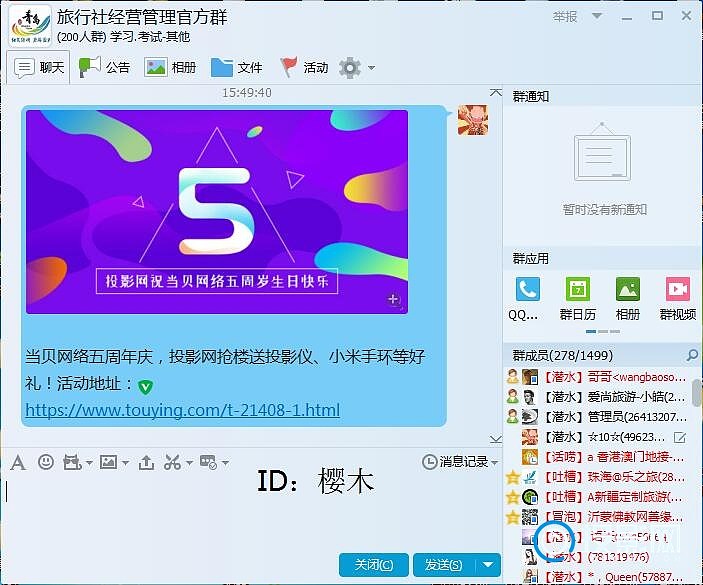Open the 公告 announcements tab

104,68
